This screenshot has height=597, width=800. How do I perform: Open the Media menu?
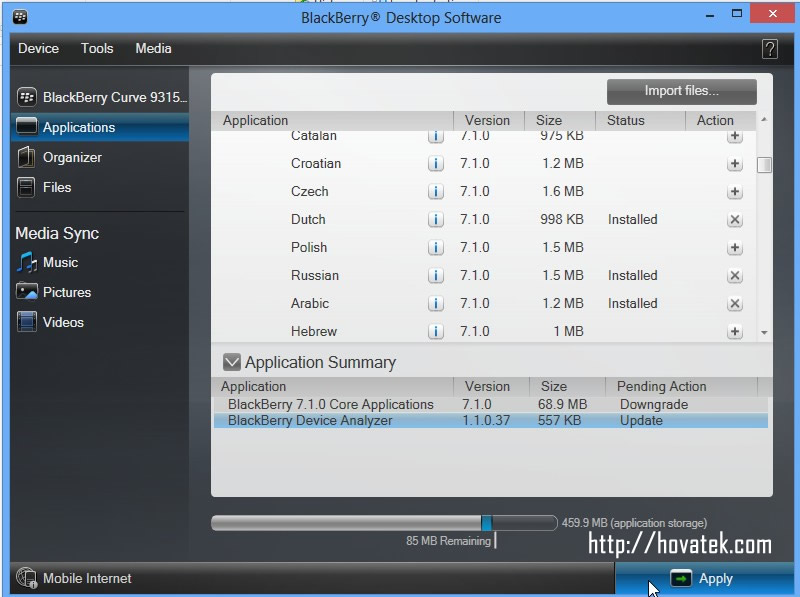(153, 48)
